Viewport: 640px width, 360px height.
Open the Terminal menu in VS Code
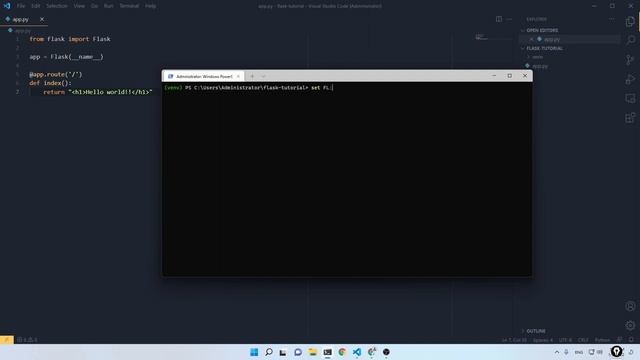coord(129,6)
